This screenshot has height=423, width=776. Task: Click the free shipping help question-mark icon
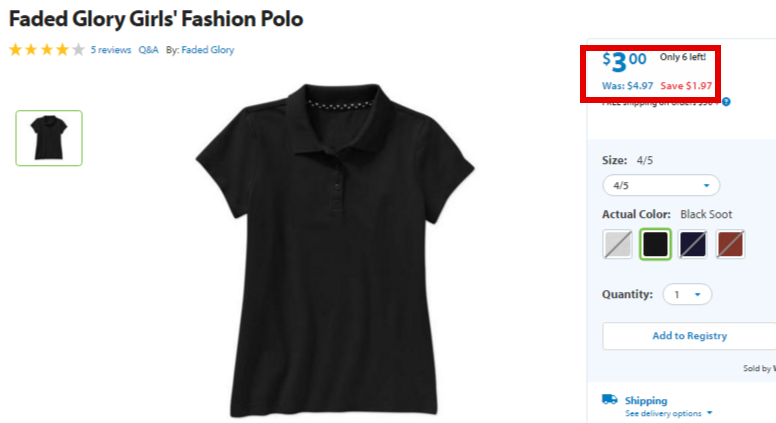pyautogui.click(x=726, y=102)
